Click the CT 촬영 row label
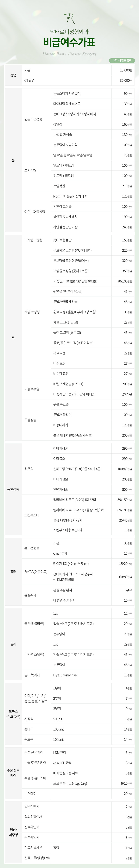Screen dimensions: 139x868 click(30, 81)
